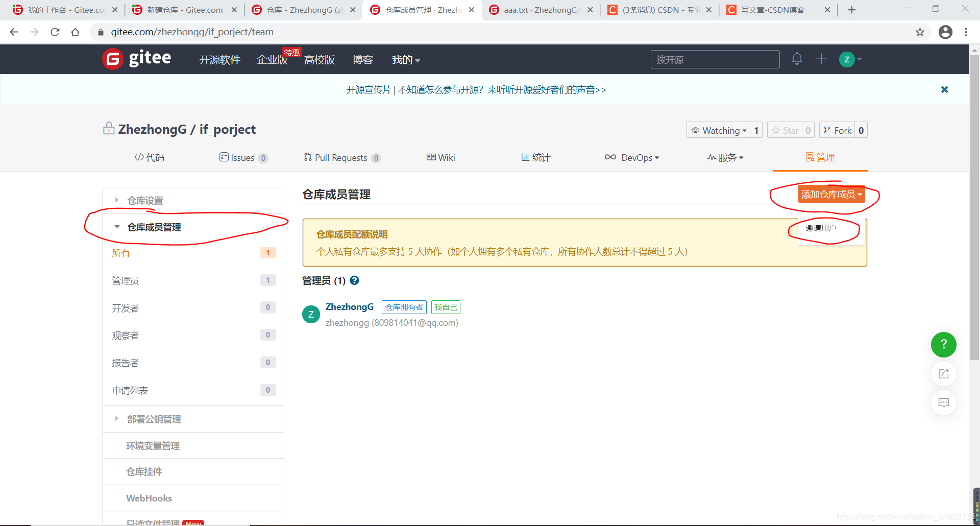The image size is (980, 526).
Task: Open the browser profile icon
Action: coord(945,32)
